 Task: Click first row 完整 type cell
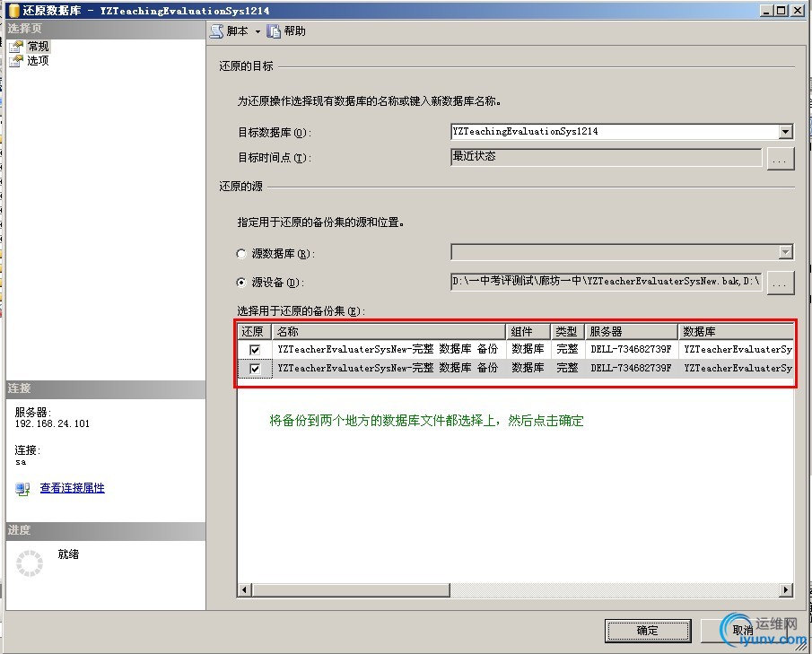(568, 350)
